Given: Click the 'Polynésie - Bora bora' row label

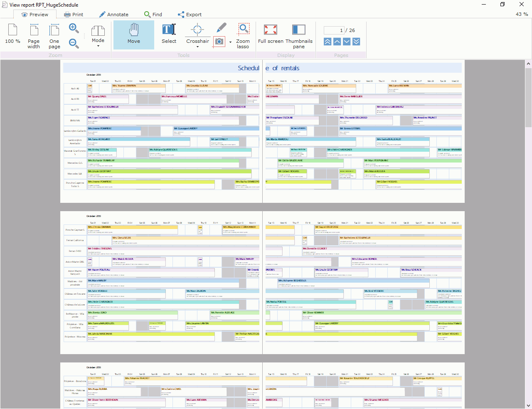Looking at the screenshot, I should tap(75, 381).
